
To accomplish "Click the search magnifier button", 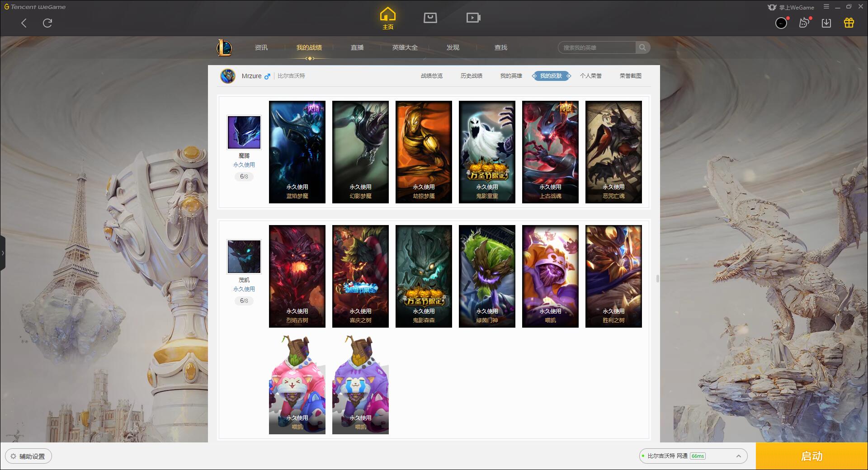I will [642, 47].
